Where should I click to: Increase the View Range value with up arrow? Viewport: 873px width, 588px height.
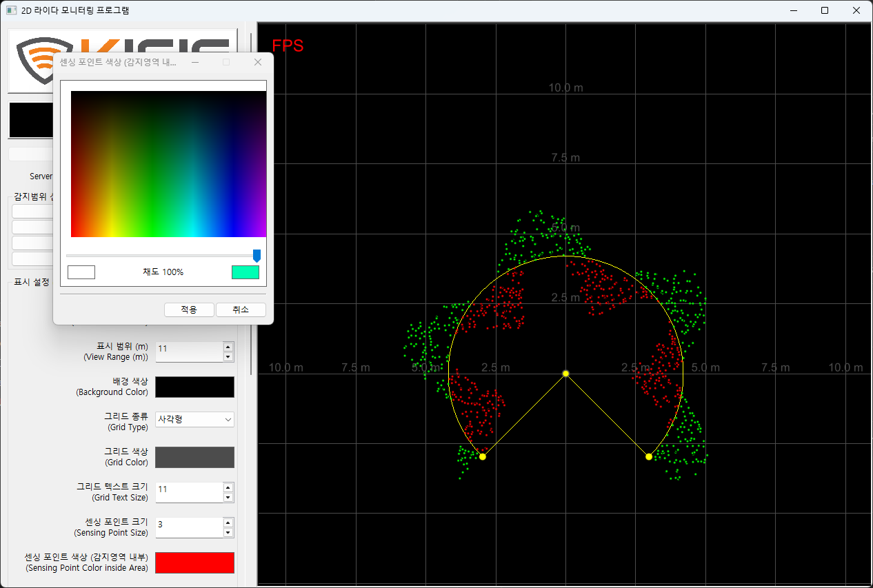click(x=228, y=347)
